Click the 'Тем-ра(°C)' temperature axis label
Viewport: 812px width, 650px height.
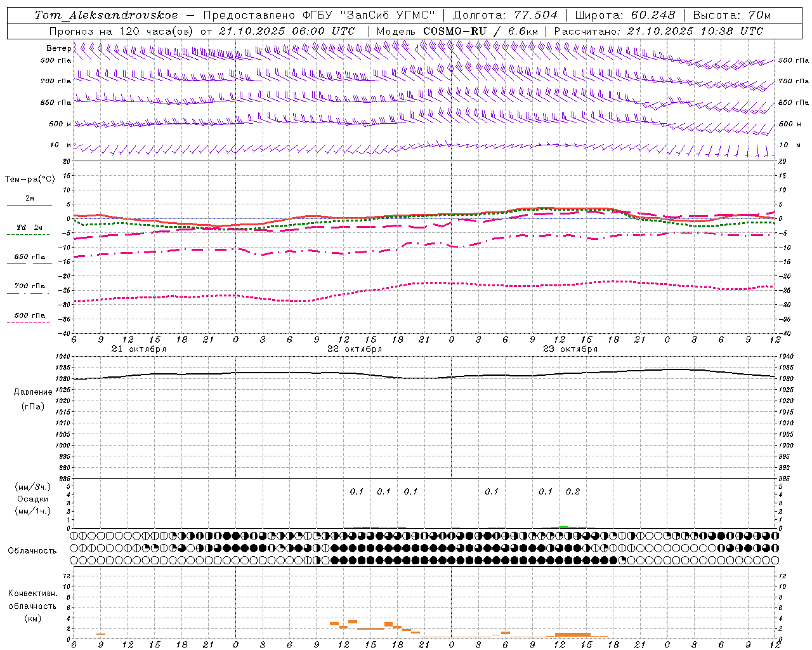click(x=30, y=180)
